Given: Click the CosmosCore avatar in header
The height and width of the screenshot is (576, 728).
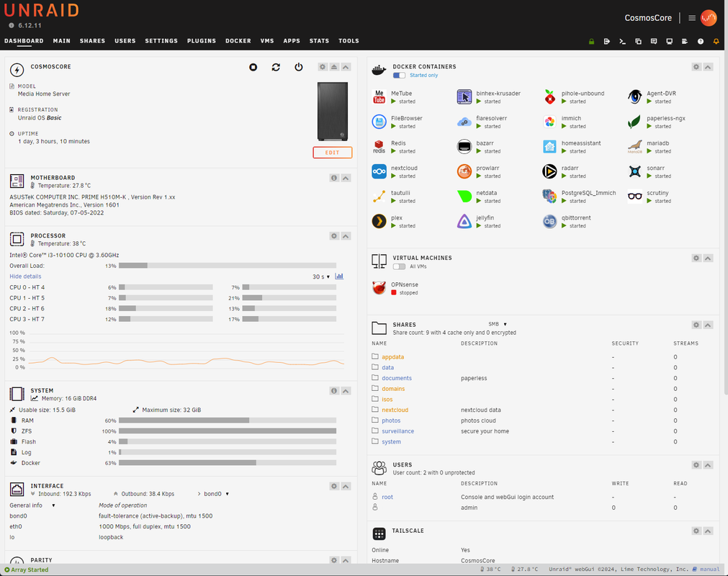Looking at the screenshot, I should pos(709,17).
